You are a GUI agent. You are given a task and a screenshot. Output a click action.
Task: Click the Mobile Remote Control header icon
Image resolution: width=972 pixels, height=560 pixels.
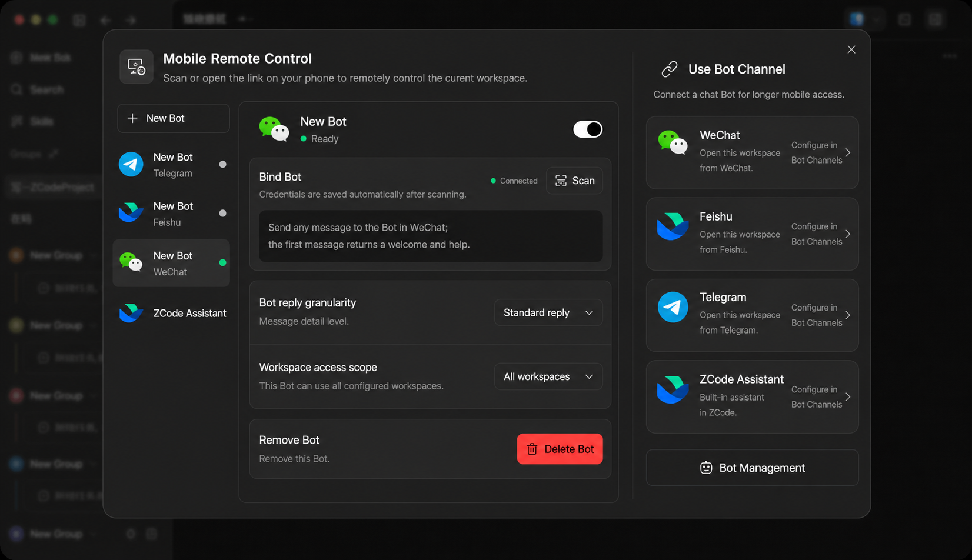(x=137, y=66)
